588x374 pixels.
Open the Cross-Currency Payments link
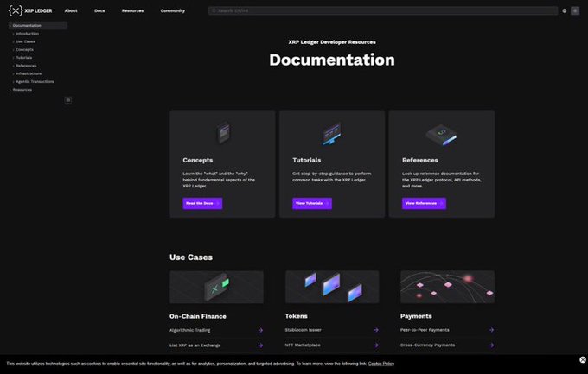point(427,345)
